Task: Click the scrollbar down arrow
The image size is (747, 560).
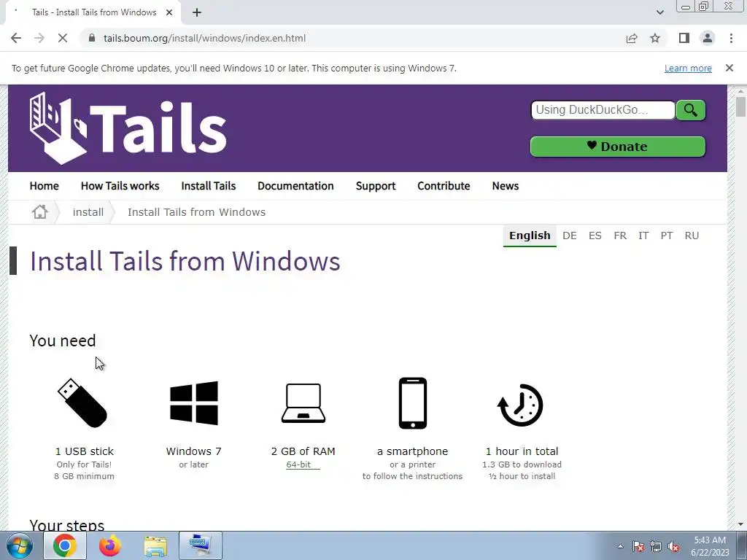Action: (740, 524)
